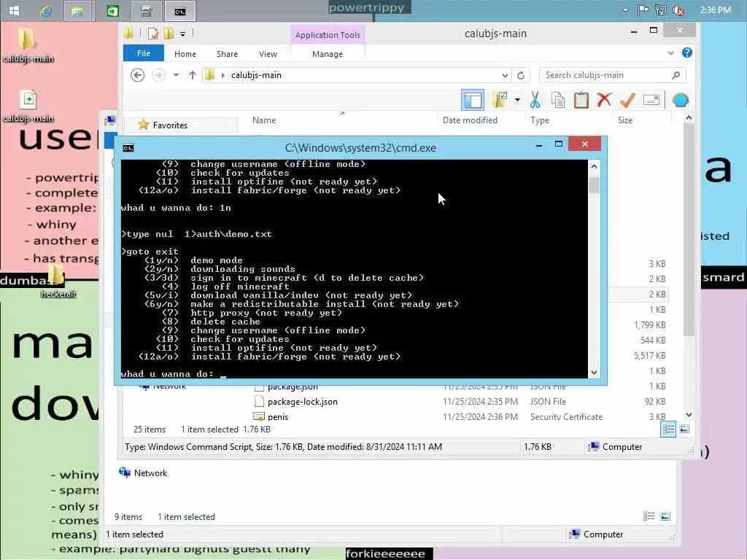Screen dimensions: 747x560
Task: Select the heckeralt desktop folder
Action: pyautogui.click(x=57, y=281)
